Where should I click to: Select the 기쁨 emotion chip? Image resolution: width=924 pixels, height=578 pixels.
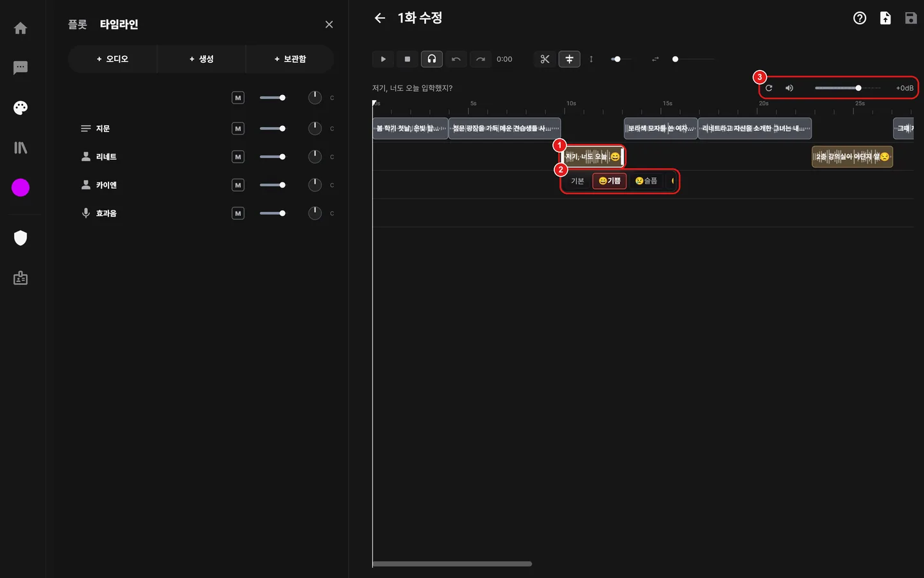coord(610,181)
